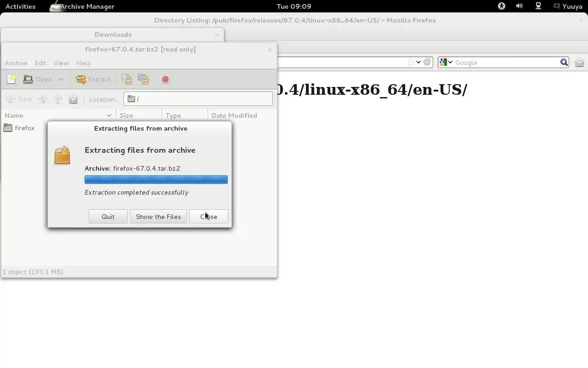
Task: Go to archive root Home icon
Action: pos(73,99)
